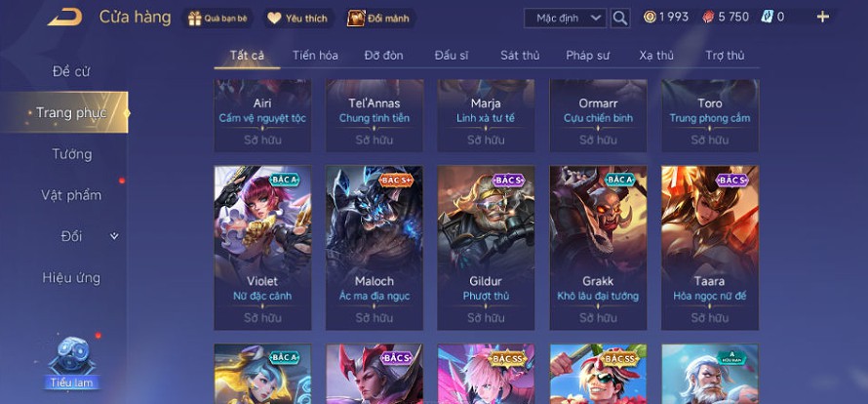The image size is (868, 404).
Task: Tap the red gem currency icon
Action: pyautogui.click(x=709, y=18)
